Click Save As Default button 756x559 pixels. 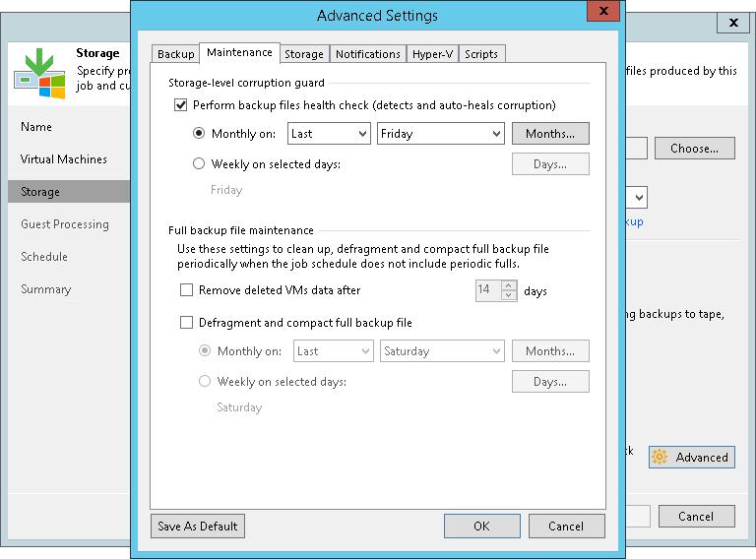[x=198, y=526]
